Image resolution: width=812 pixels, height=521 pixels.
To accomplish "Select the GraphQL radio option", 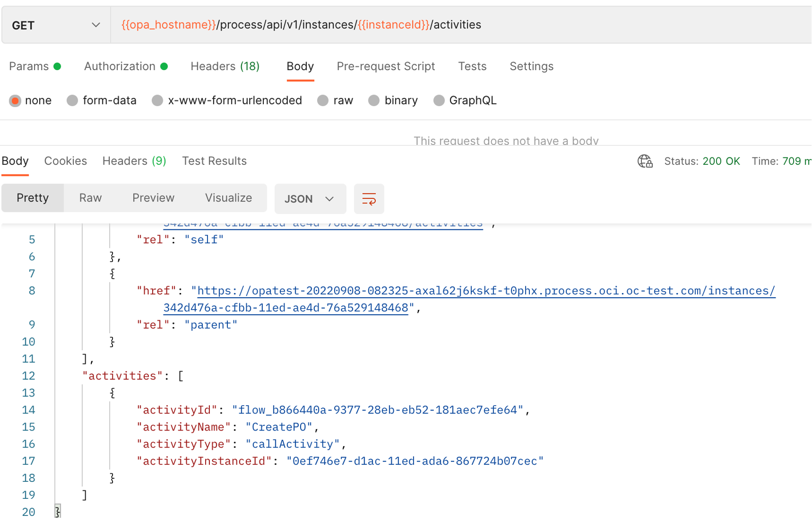I will coord(439,101).
